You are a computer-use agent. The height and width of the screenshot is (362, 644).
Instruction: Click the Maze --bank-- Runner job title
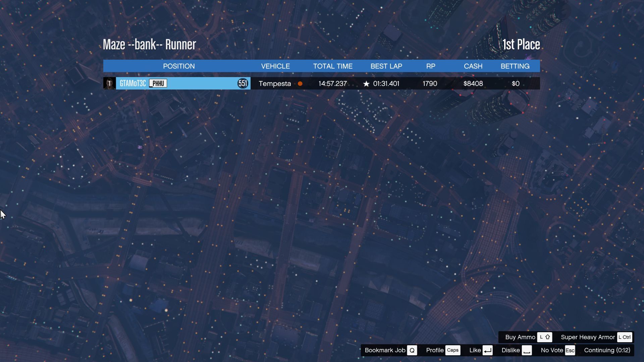(149, 45)
